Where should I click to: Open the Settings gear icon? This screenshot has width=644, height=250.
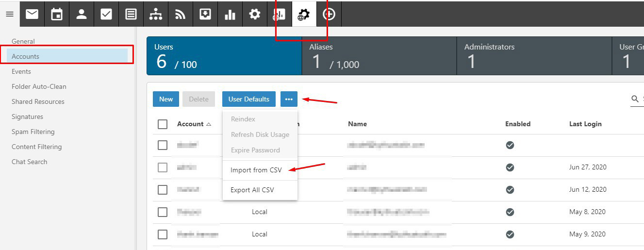pyautogui.click(x=255, y=14)
